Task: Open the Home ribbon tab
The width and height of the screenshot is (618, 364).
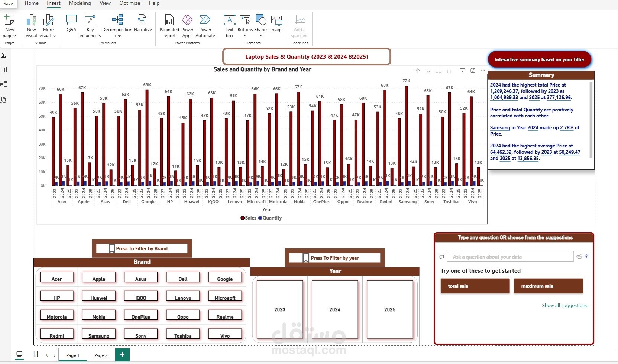Action: (32, 3)
